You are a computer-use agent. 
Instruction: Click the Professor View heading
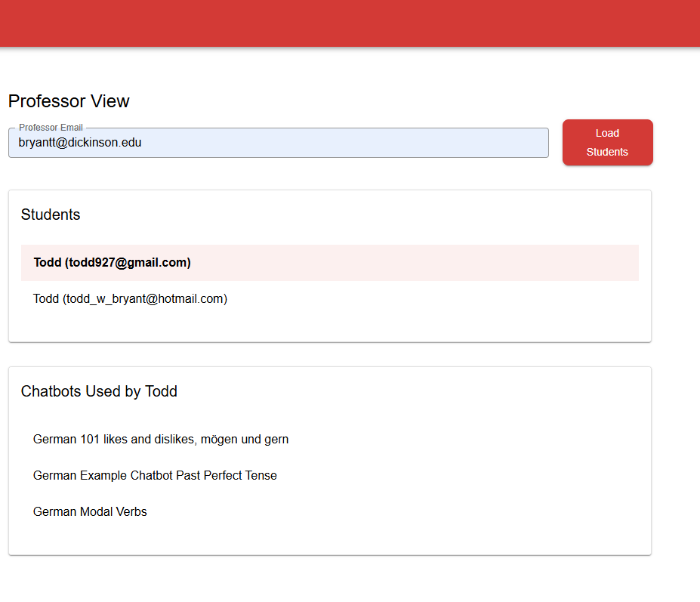[69, 101]
